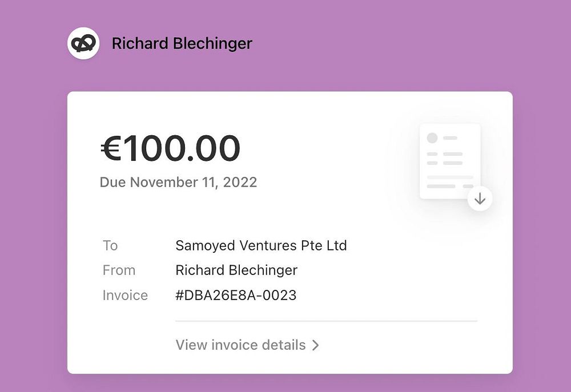Click the Invoice field label

click(x=125, y=295)
